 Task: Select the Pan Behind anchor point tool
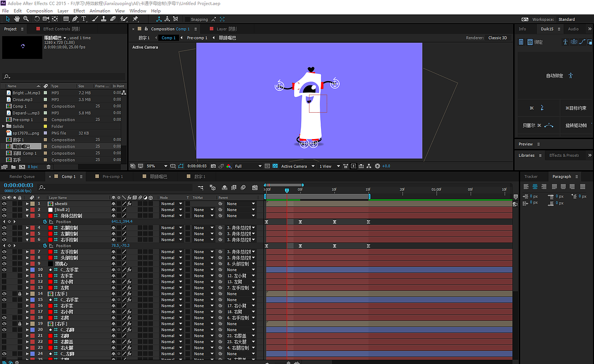[55, 19]
